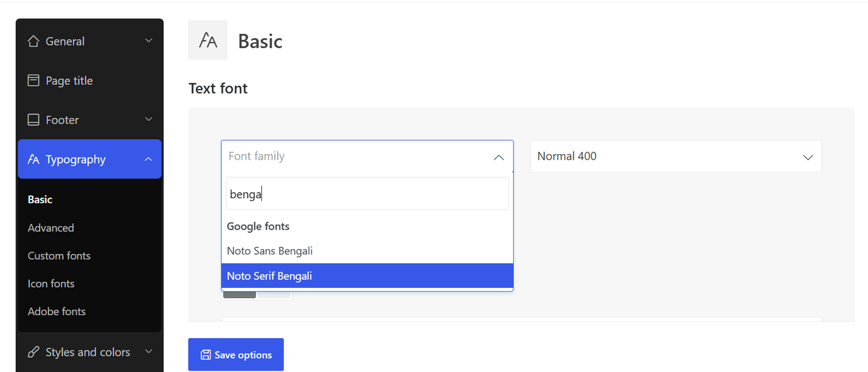Open the Styles and colors menu

[x=90, y=352]
